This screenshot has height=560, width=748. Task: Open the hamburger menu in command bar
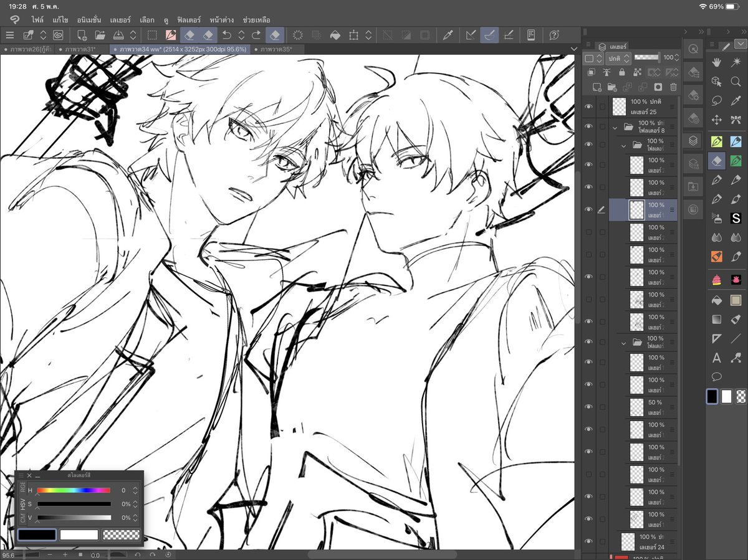[x=10, y=35]
